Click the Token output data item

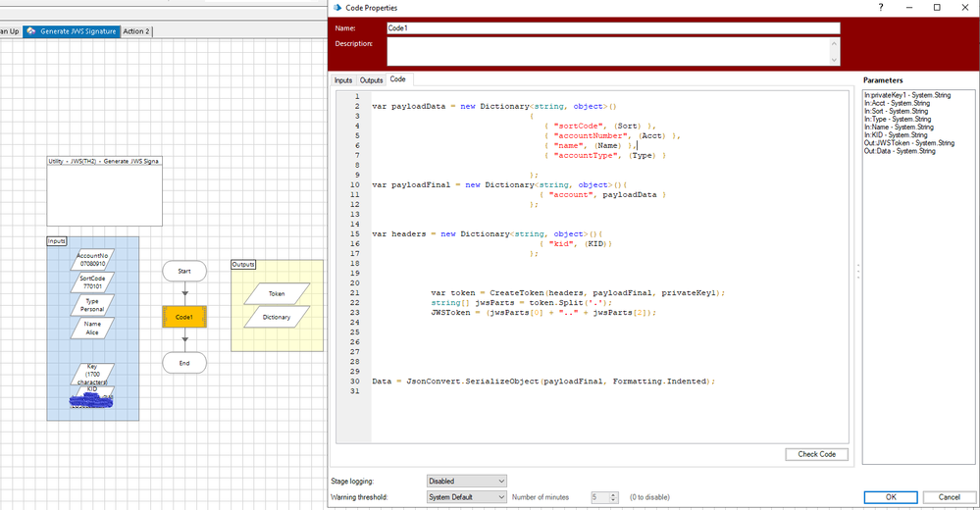277,292
